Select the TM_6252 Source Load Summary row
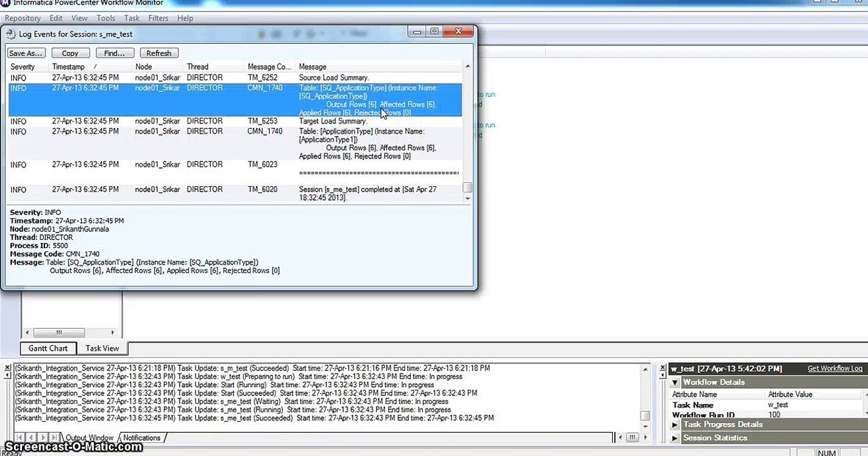The width and height of the screenshot is (868, 456). point(235,78)
